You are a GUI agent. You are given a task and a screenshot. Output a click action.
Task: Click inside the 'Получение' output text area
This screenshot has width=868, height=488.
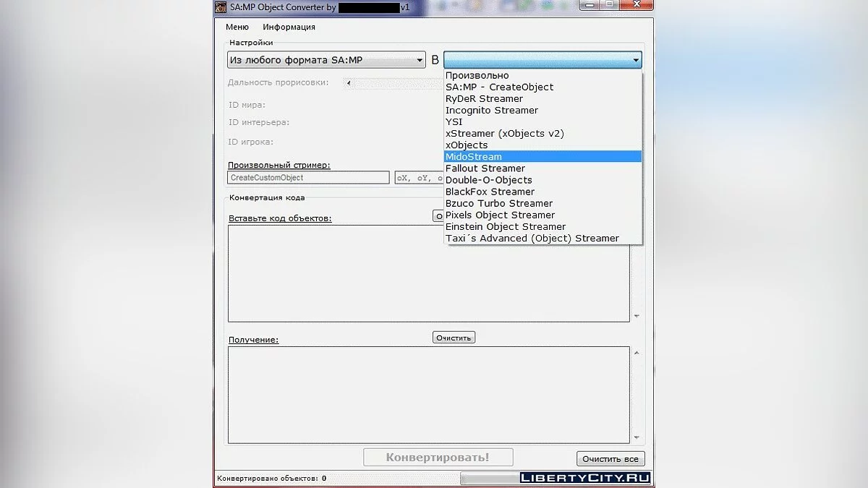coord(428,395)
